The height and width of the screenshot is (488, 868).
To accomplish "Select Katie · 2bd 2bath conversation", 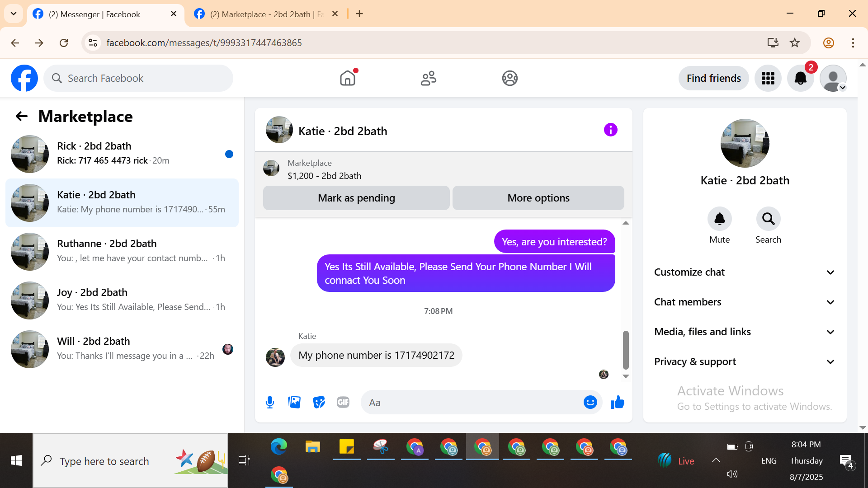I will tap(122, 203).
